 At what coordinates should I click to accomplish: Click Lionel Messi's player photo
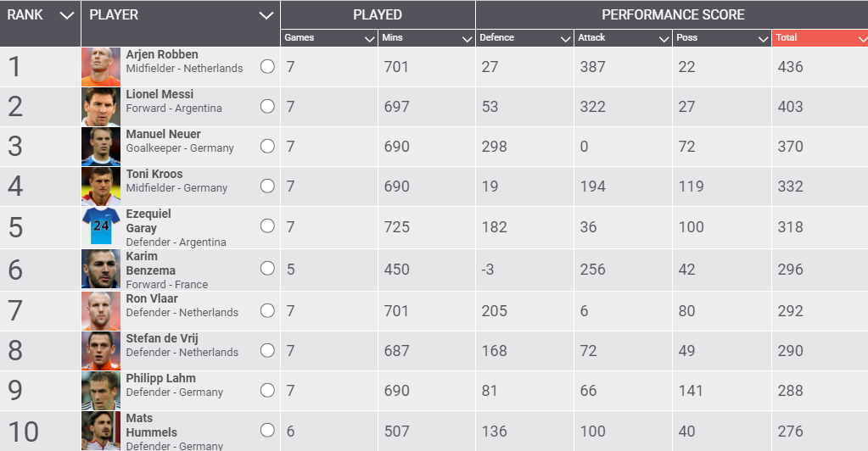[x=101, y=107]
